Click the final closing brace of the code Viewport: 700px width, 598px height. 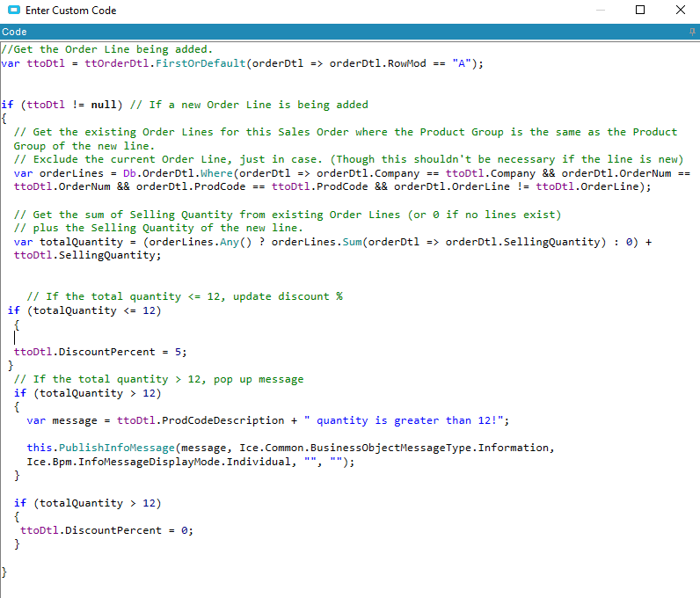click(x=4, y=572)
